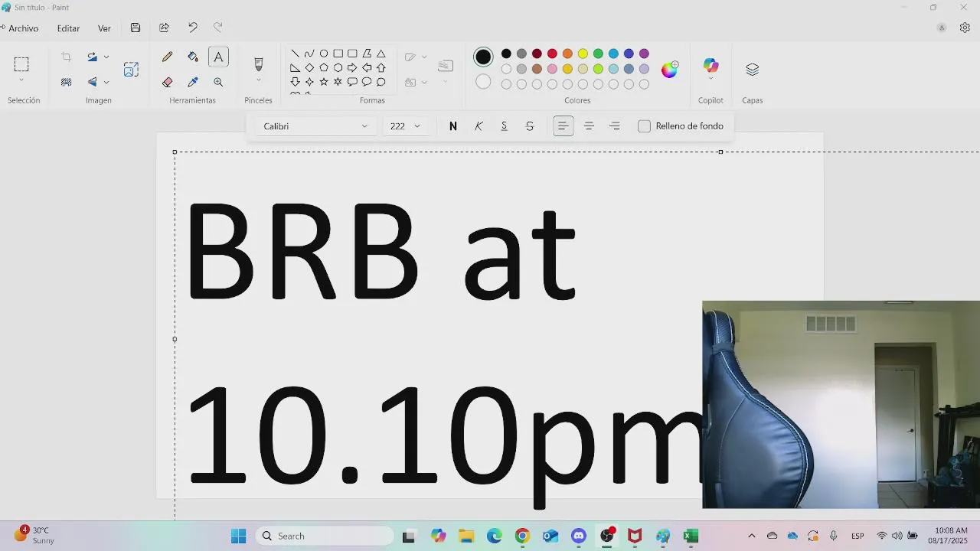This screenshot has height=551, width=980.
Task: Expand the shape outline dropdown
Action: coord(424,57)
